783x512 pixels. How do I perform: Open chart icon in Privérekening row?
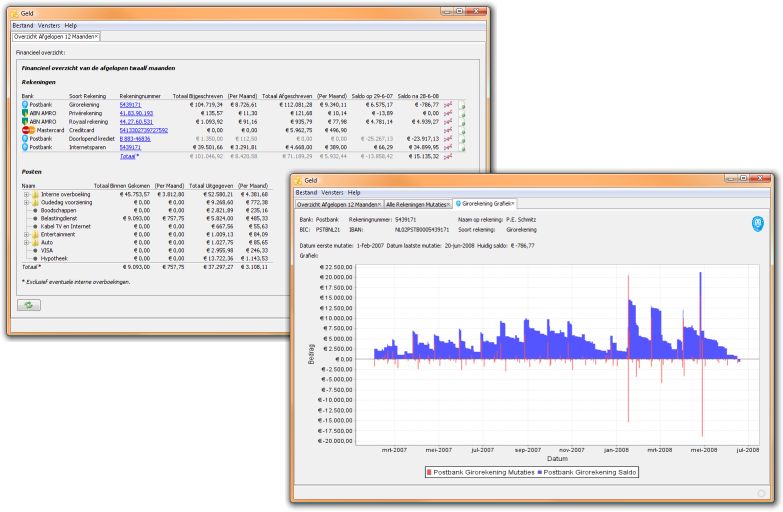coord(448,113)
